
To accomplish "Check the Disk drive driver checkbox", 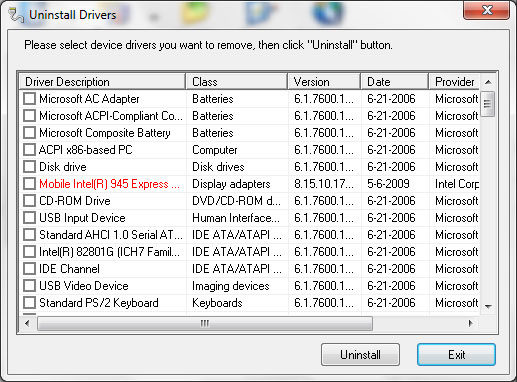I will (29, 167).
